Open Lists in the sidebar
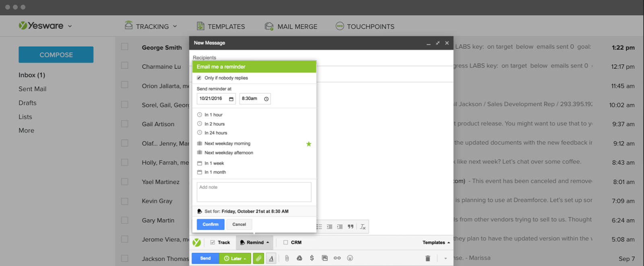Image resolution: width=644 pixels, height=266 pixels. tap(25, 117)
